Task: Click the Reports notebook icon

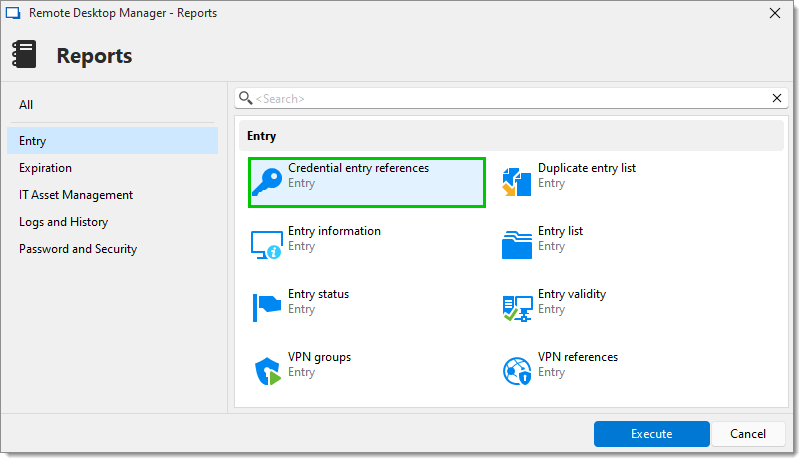Action: 24,54
